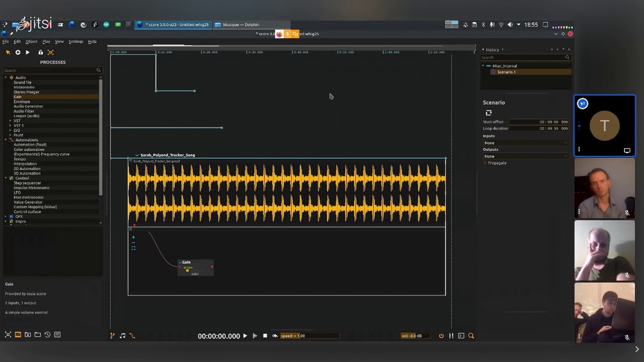Screen dimensions: 644x362
Task: Select Stereo Merger process
Action: point(26,92)
